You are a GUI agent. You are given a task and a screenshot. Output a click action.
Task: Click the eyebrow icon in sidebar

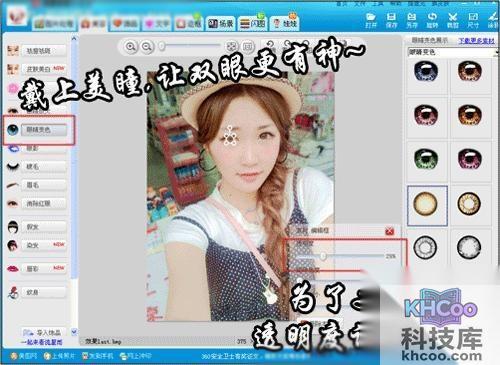click(13, 185)
